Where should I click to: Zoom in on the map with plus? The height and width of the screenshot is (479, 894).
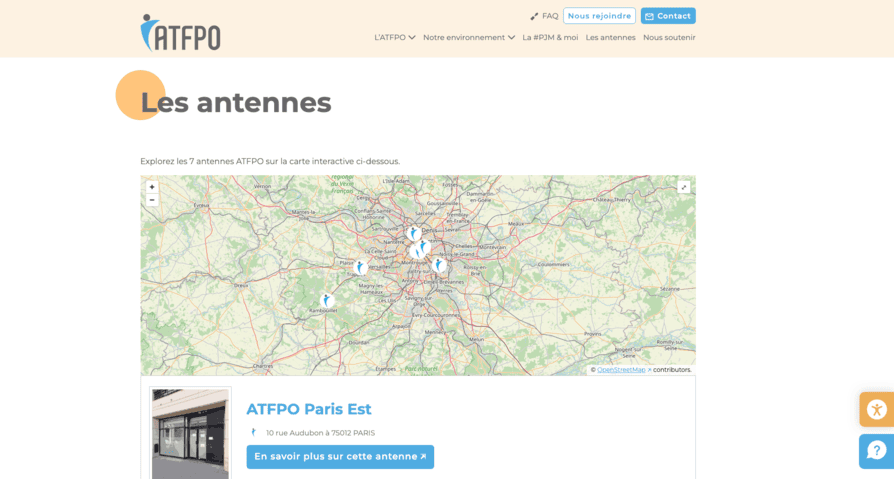click(x=152, y=187)
